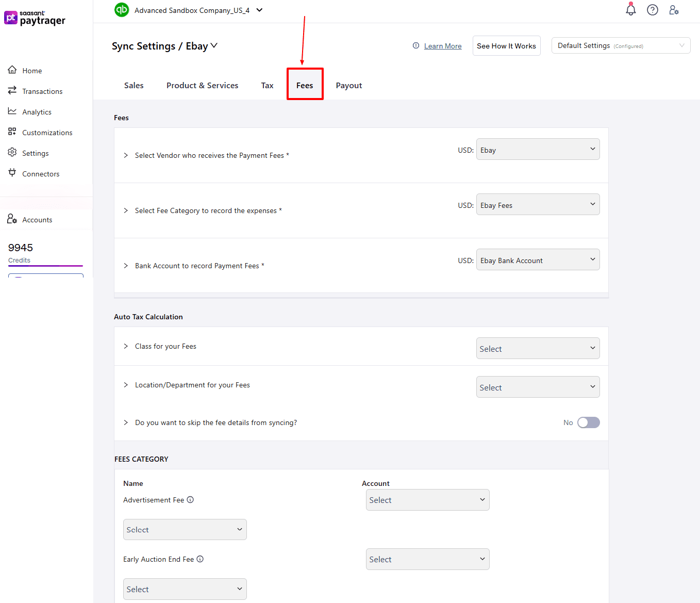Click See How It Works button
The image size is (700, 603).
click(x=506, y=46)
